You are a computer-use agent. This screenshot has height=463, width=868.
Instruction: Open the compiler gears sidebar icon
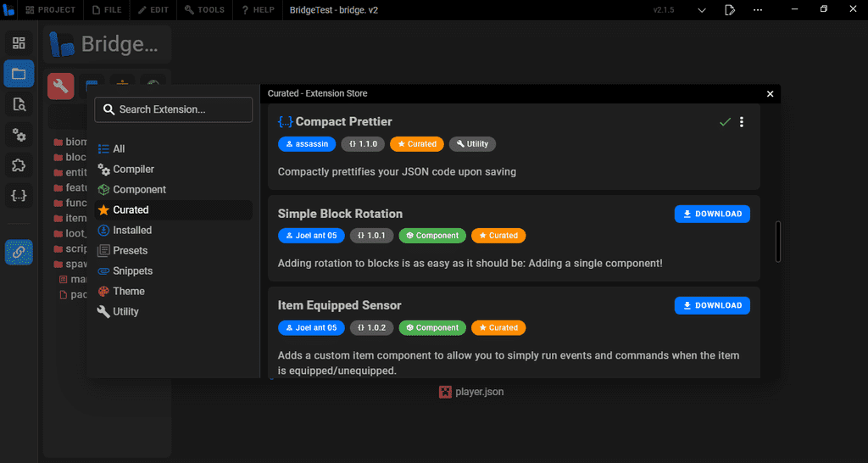point(19,135)
